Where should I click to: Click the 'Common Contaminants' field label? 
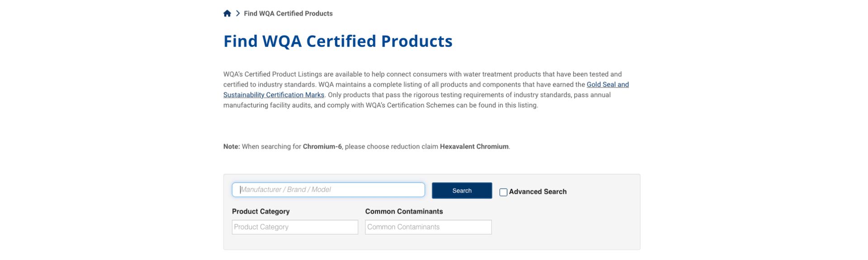click(404, 211)
